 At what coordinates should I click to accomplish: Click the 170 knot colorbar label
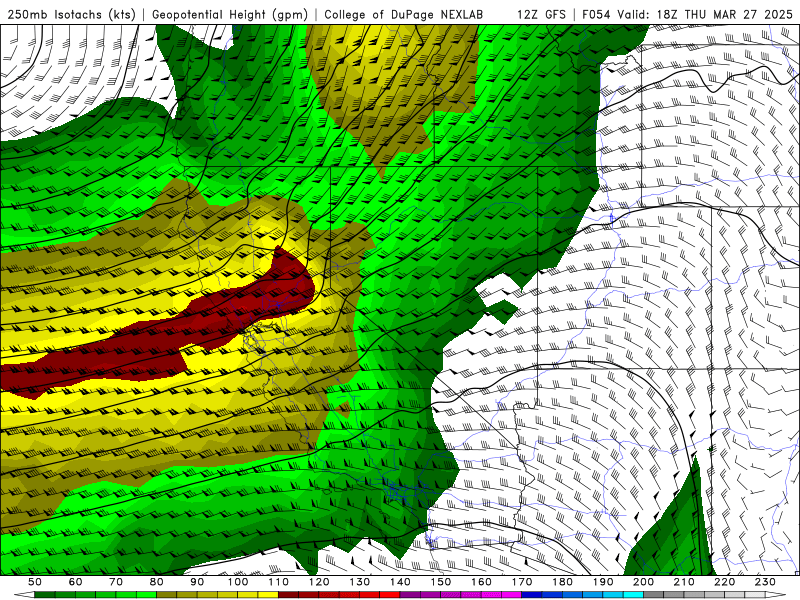coord(522,582)
